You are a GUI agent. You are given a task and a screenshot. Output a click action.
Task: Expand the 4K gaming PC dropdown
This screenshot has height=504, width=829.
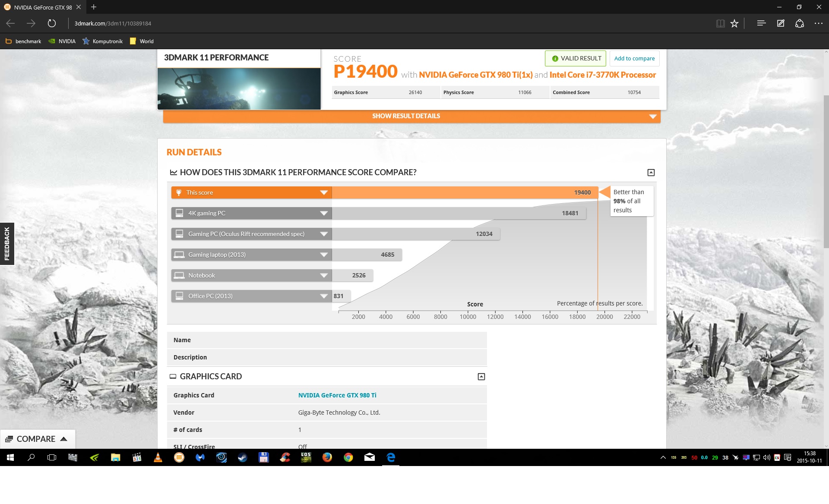[324, 213]
